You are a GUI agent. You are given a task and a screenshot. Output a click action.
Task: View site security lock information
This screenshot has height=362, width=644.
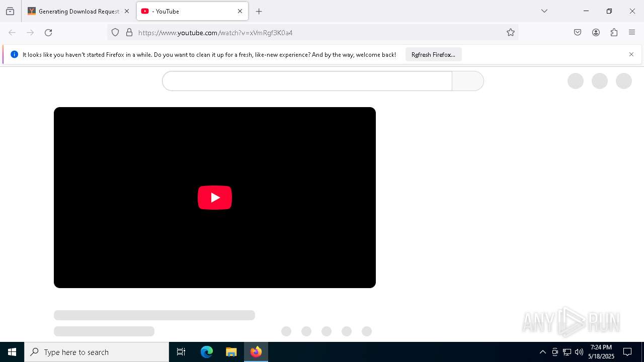click(129, 33)
